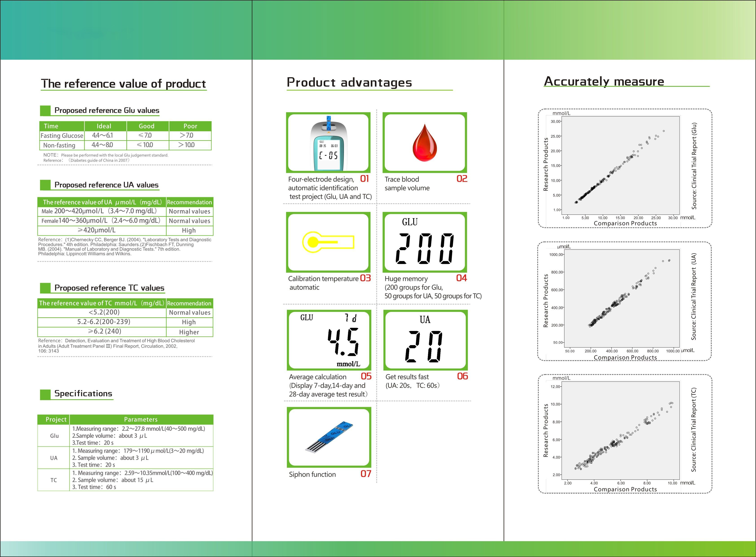Click the Siphon function caption

coord(312,474)
